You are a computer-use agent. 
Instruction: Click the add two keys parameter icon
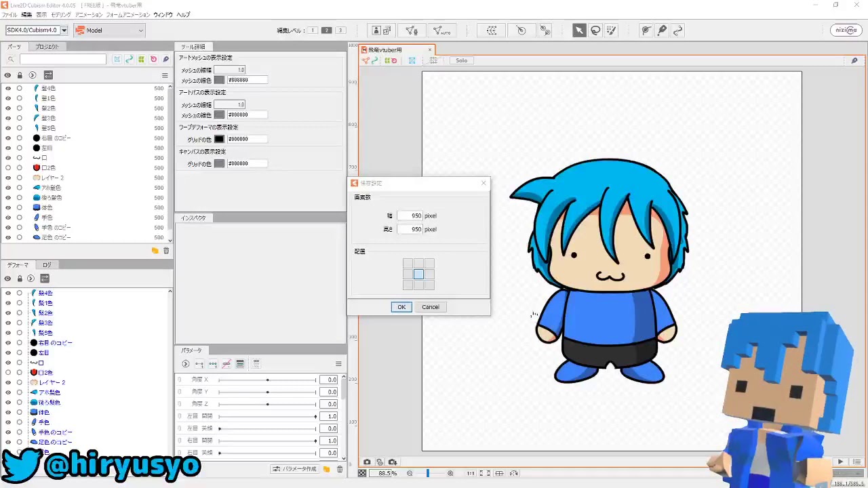[x=199, y=364]
